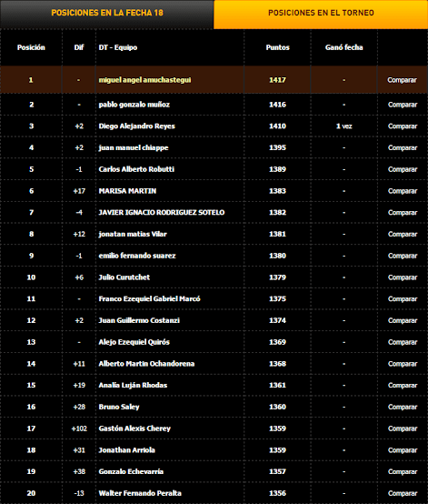Select team name Gastón Alexis Cherey

click(134, 428)
